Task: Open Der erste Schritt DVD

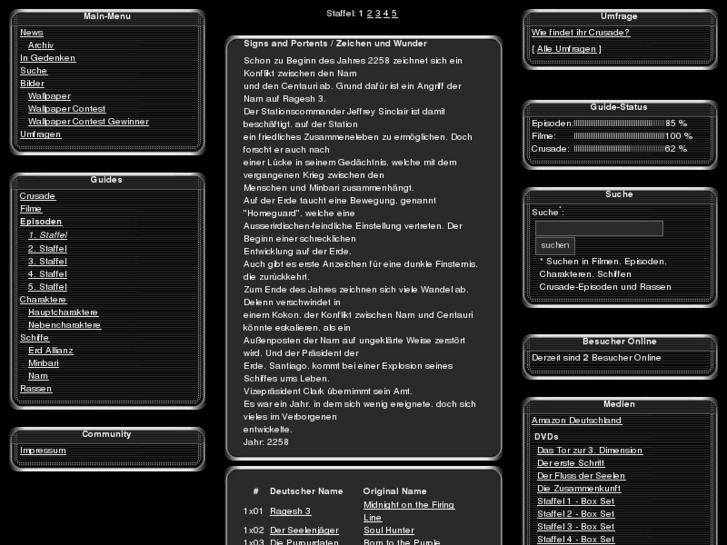Action: click(571, 463)
